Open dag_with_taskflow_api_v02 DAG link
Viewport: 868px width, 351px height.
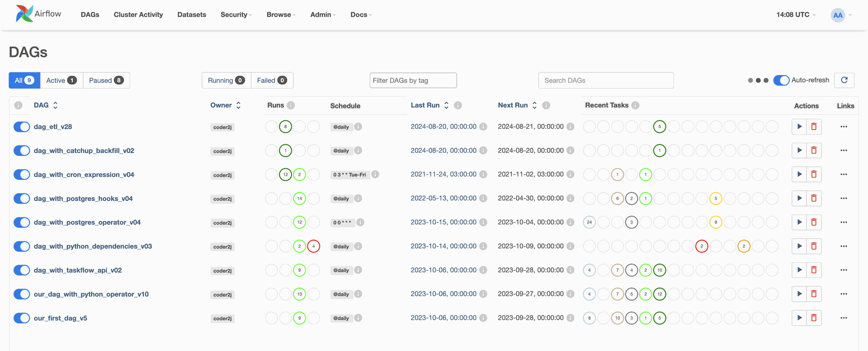pos(78,270)
